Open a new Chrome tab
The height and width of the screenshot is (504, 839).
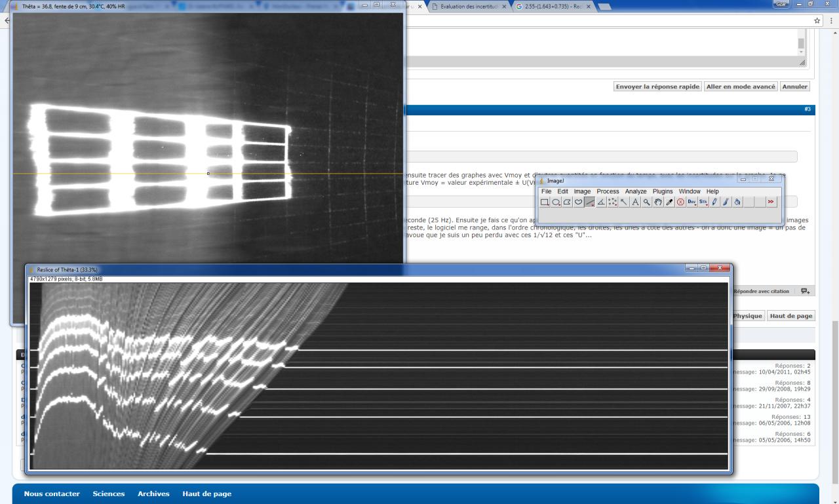click(604, 7)
